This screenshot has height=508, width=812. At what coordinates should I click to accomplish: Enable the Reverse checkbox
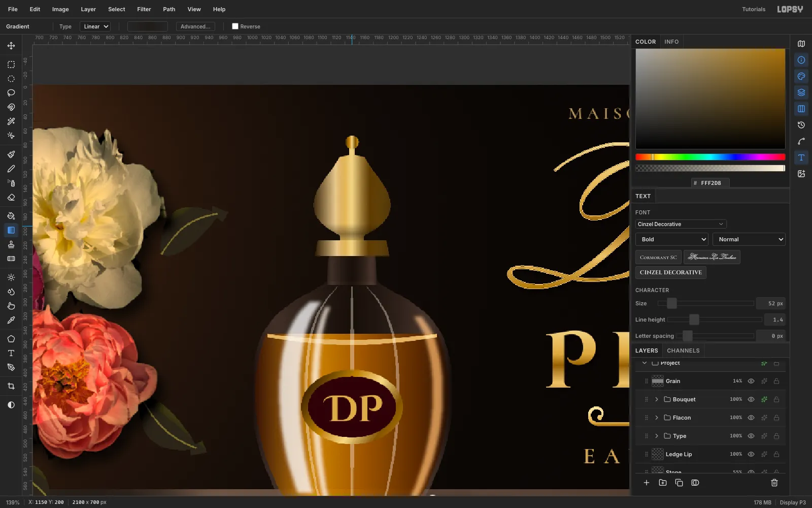[235, 26]
